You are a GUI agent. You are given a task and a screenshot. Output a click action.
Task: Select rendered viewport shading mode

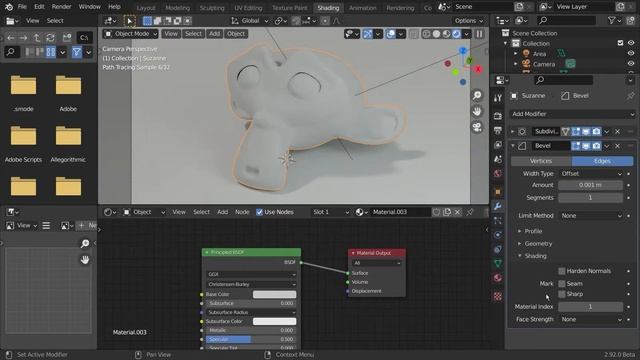(456, 34)
